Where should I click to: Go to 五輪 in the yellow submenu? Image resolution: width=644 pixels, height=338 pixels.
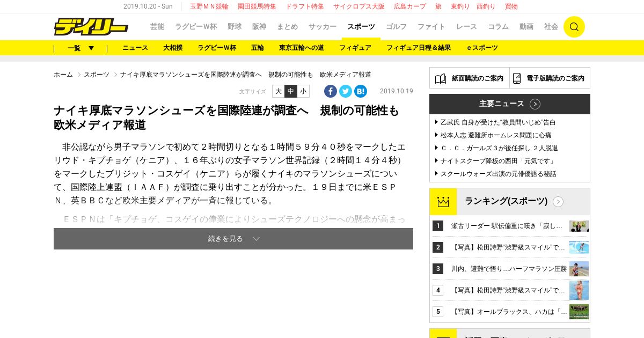point(258,48)
